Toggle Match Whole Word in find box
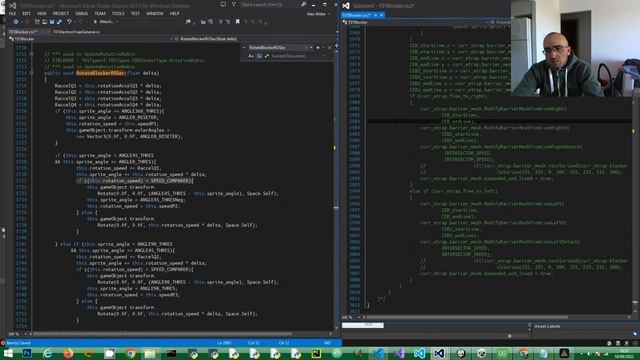Screen dimensions: 640x360 [259, 56]
